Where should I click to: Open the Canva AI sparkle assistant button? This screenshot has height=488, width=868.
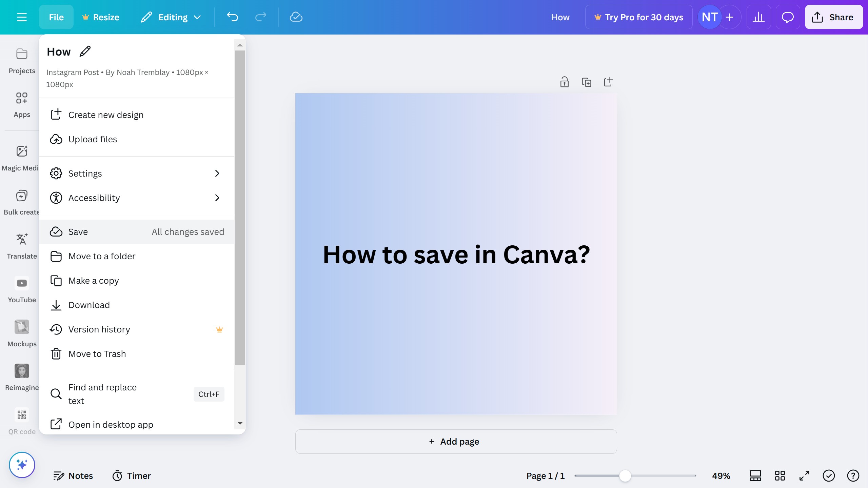(x=22, y=465)
